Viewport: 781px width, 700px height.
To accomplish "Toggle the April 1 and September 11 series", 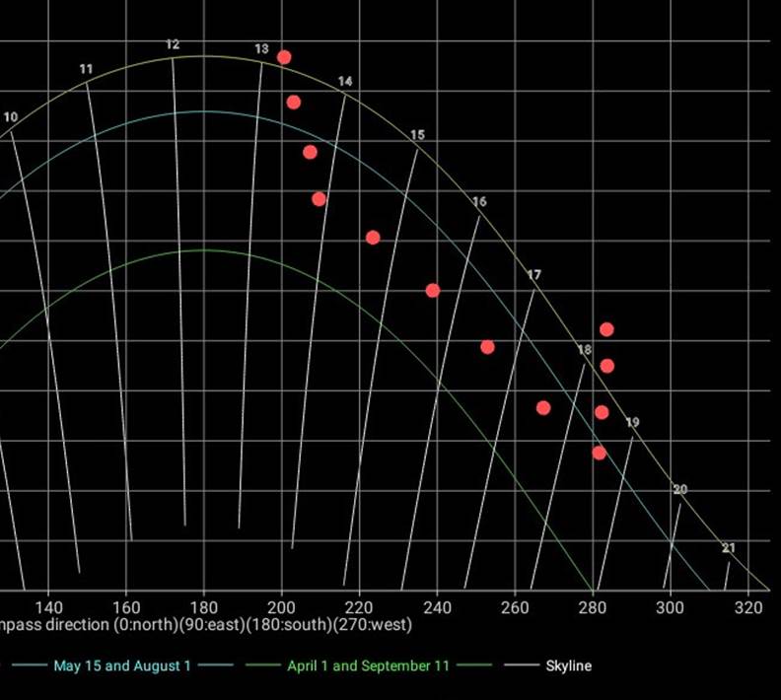I will pos(368,666).
